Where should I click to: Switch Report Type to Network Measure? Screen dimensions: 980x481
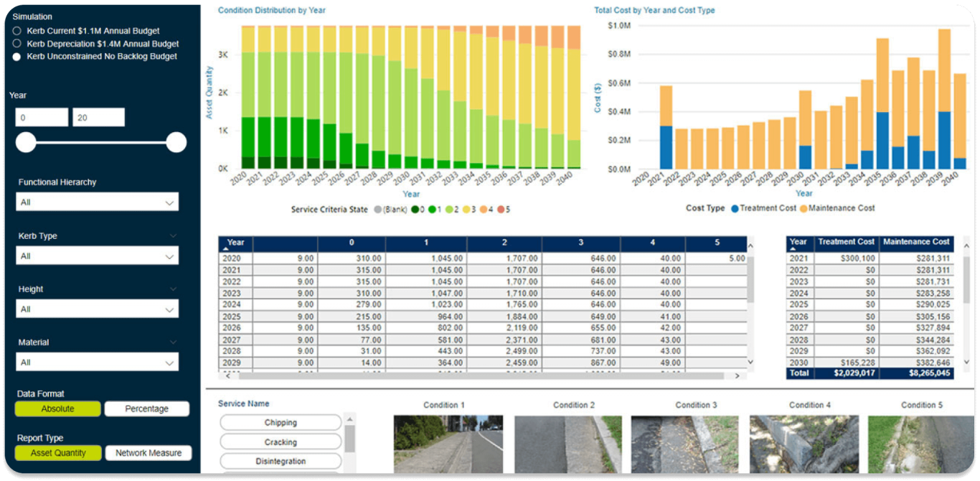149,452
